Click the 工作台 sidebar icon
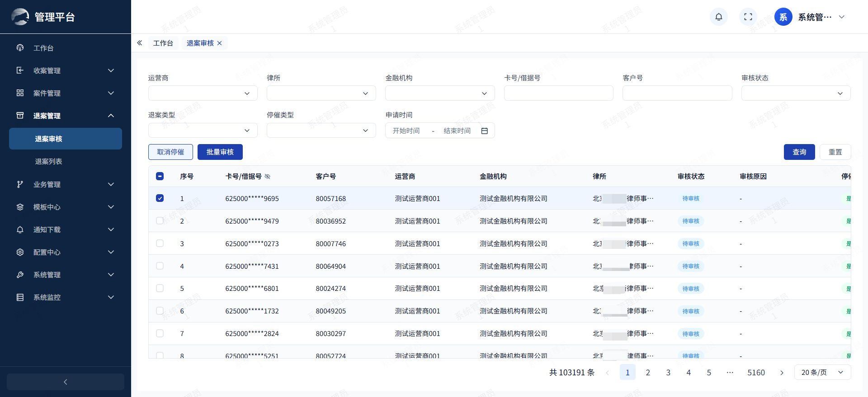Viewport: 868px width, 397px height. point(20,48)
